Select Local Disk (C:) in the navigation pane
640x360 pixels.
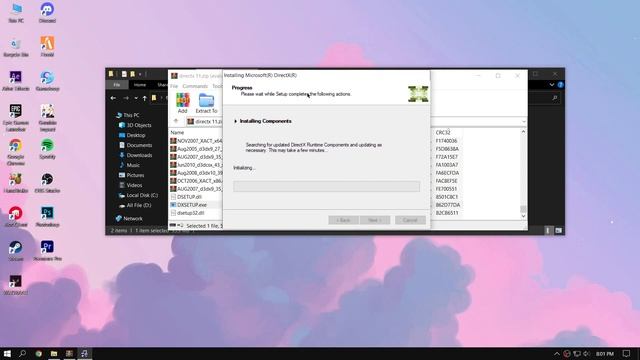pyautogui.click(x=138, y=196)
